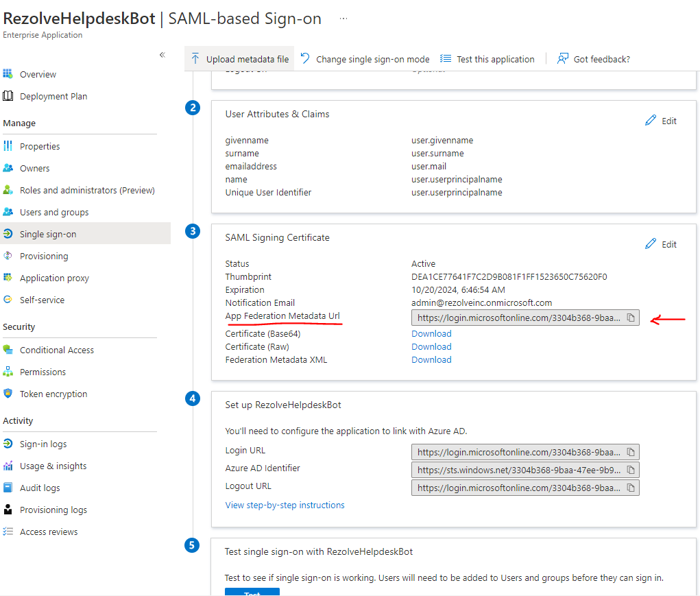Click the pencil Edit icon for SAML Signing Certificate

pos(651,243)
